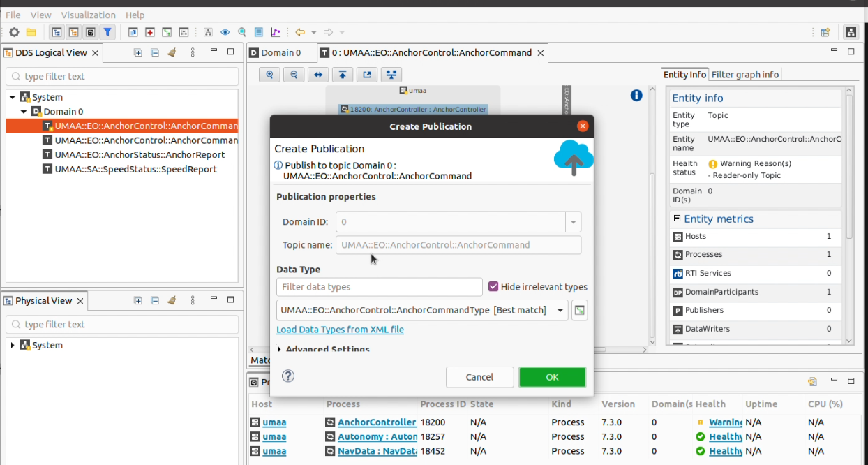Open the Visualization menu
This screenshot has width=868, height=465.
[88, 15]
